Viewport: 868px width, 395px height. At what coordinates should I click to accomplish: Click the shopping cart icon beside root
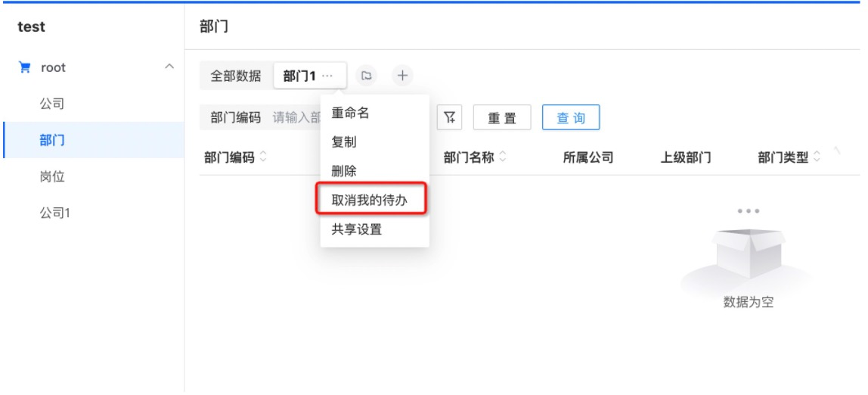pyautogui.click(x=24, y=67)
